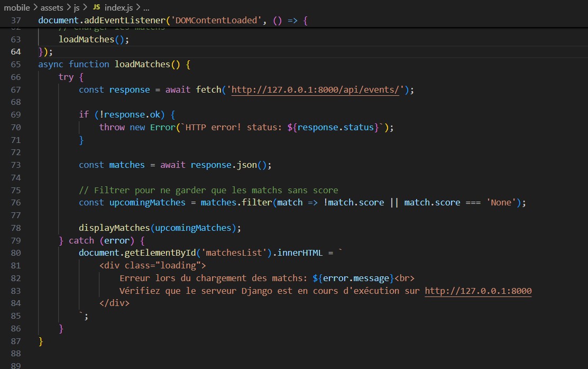Click '<div class="loading">' on line 81
The width and height of the screenshot is (588, 369).
(152, 266)
